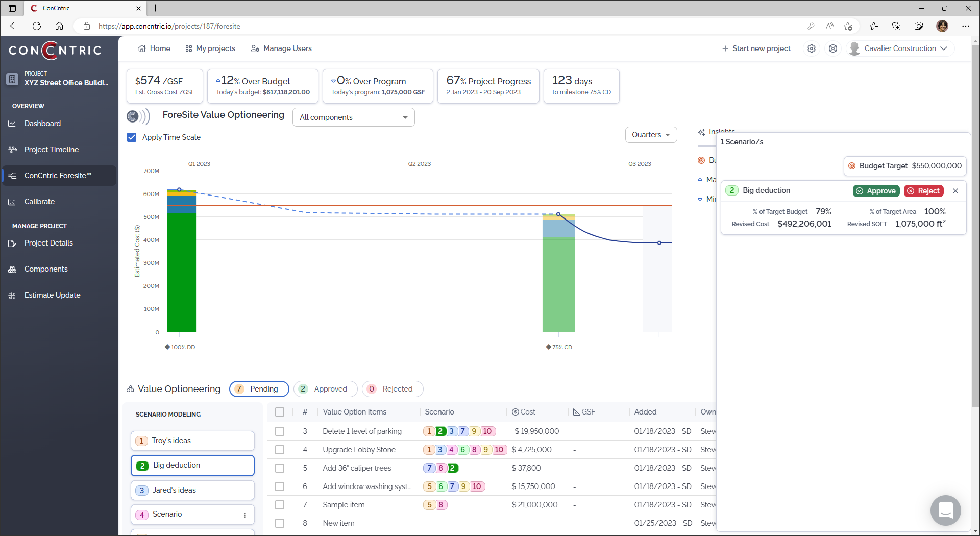Click the three-dot menu on Scenario 4
Screen dimensions: 980x536
coord(245,515)
